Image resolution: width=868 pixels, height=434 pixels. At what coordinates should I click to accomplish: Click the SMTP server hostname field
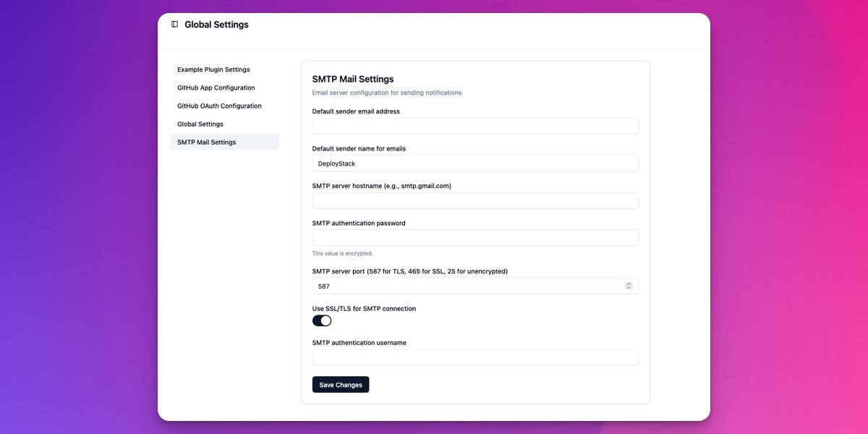[x=475, y=200]
